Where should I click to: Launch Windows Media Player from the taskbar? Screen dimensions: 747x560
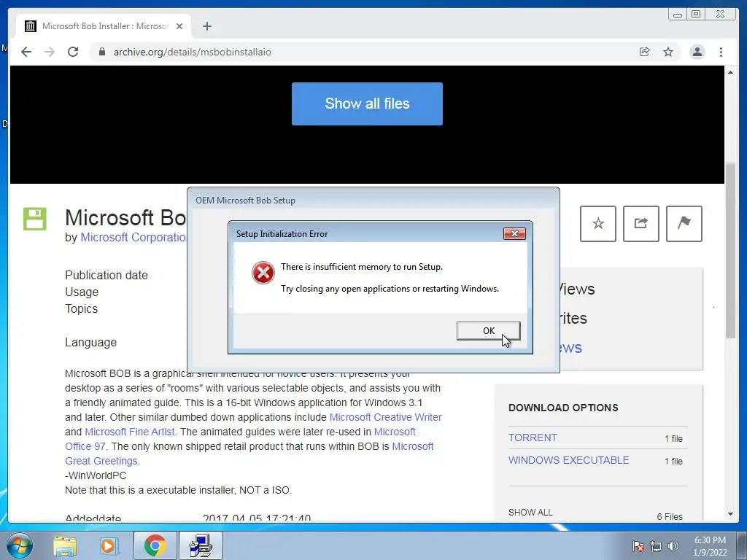[108, 545]
